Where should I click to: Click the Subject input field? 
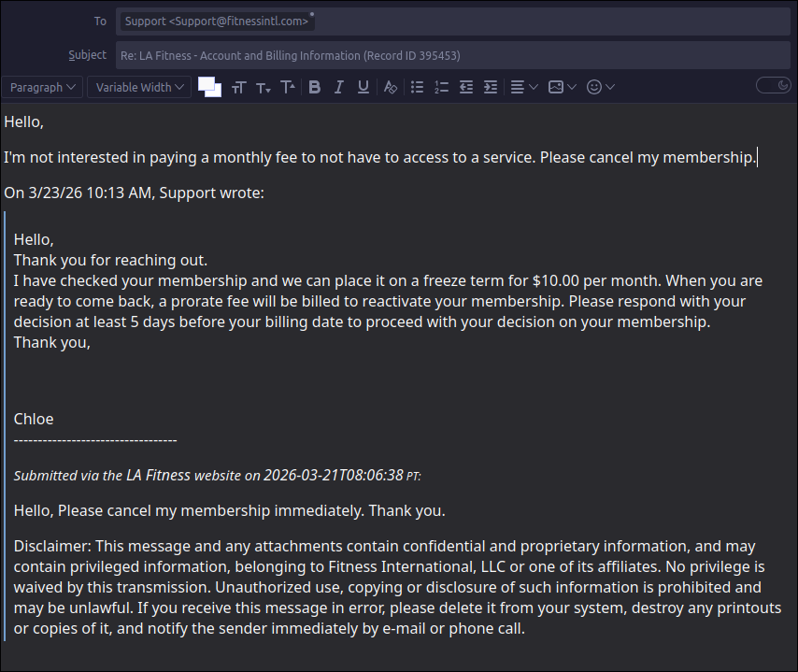click(452, 55)
